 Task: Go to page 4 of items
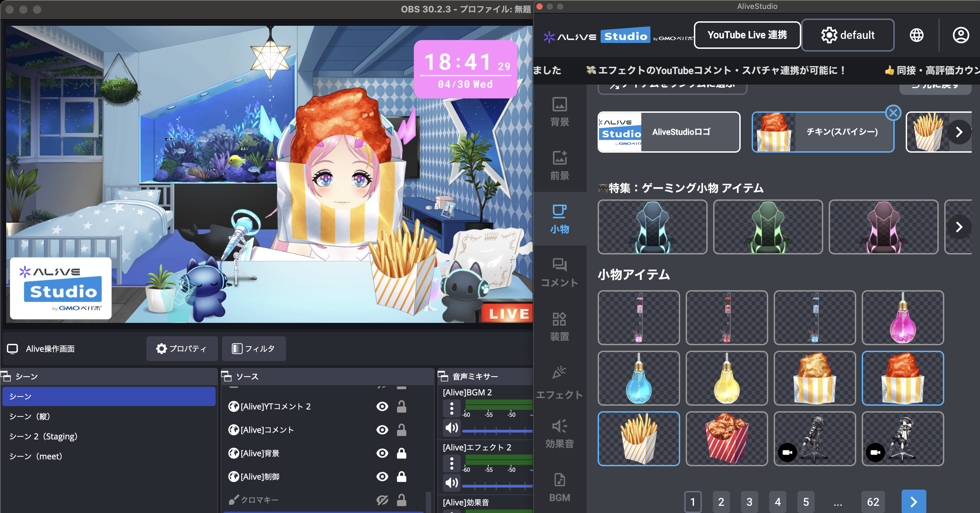(x=777, y=502)
